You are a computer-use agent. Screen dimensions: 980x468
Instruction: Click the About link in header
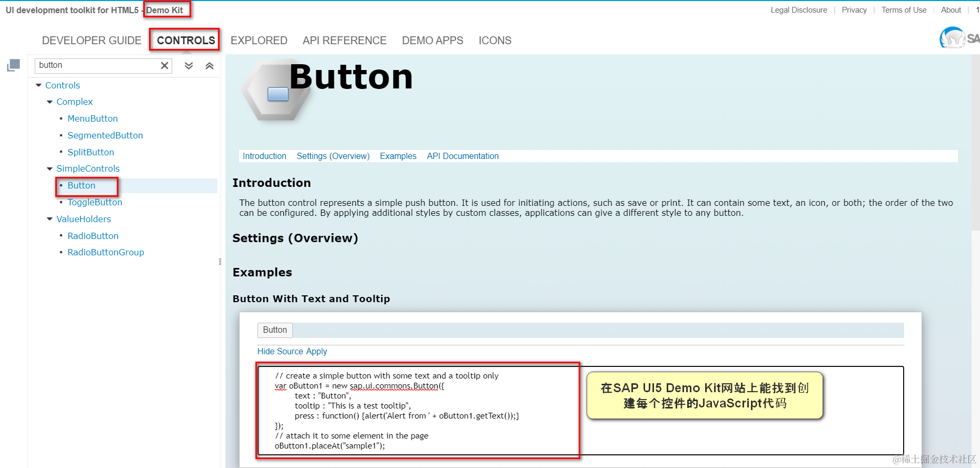[x=951, y=10]
